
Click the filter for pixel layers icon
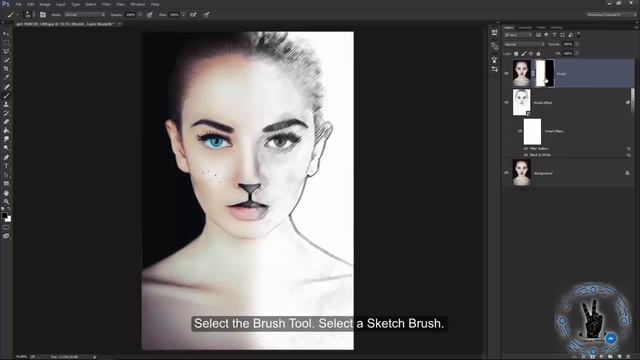(538, 35)
